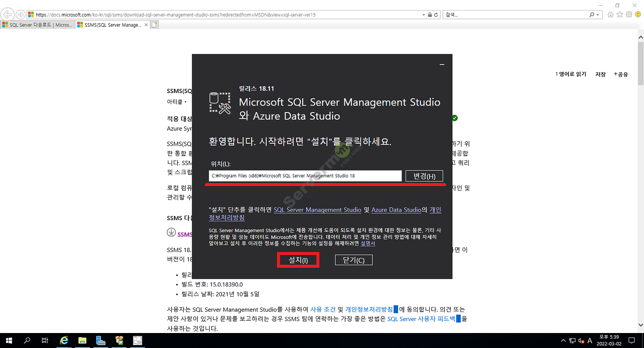The image size is (644, 348).
Task: Open the browser Home icon
Action: [x=610, y=15]
